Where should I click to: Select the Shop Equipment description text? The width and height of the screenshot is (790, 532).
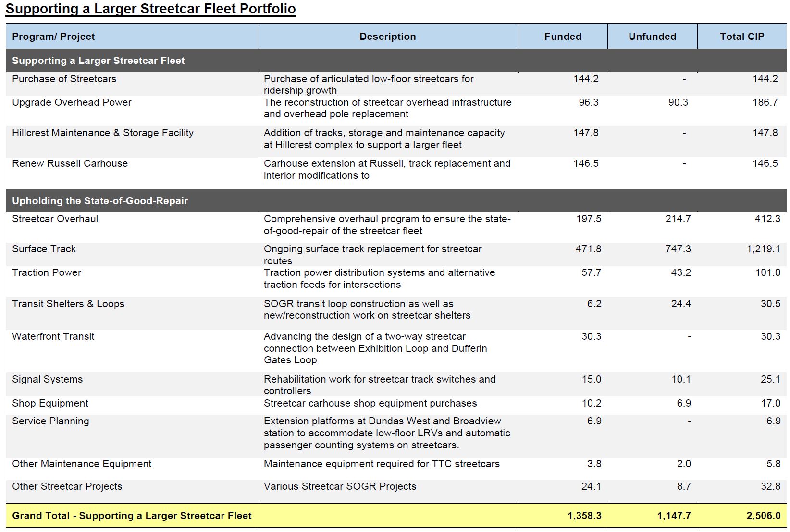point(370,403)
